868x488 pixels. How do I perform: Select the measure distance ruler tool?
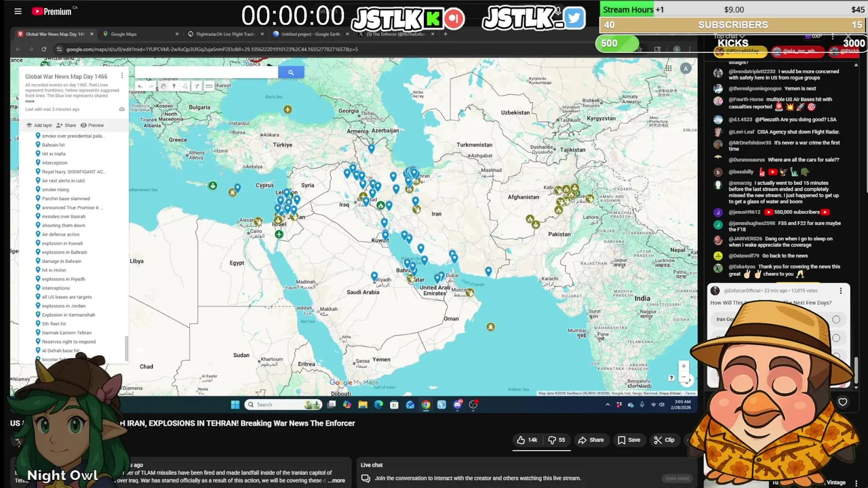pyautogui.click(x=209, y=86)
